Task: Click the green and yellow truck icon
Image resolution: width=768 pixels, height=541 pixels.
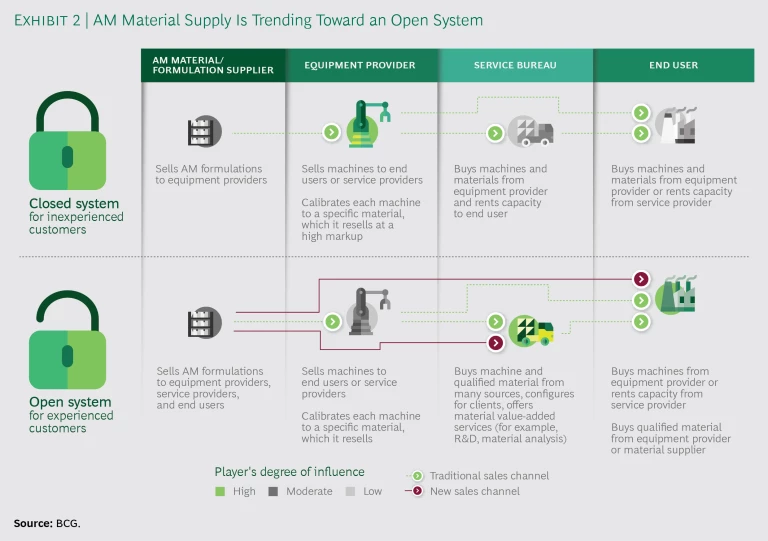Action: 531,330
